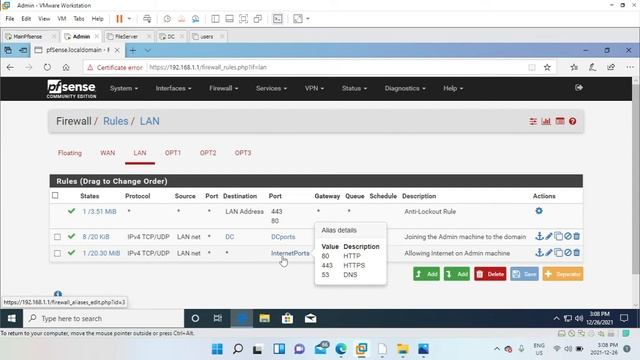Pause the virtual machine from VMware toolbar
Viewport: 640px width, 360px height.
[x=119, y=19]
